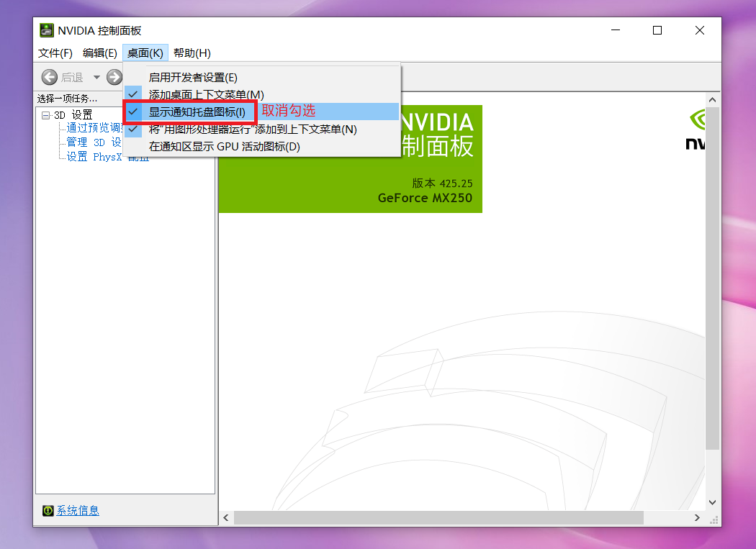The width and height of the screenshot is (756, 549).
Task: Click the system information icon at bottom left
Action: 48,510
